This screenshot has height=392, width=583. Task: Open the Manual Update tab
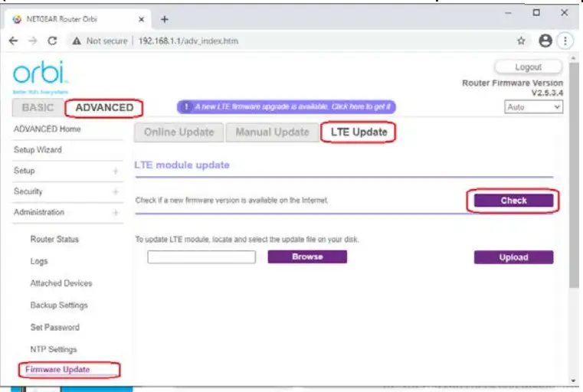(x=272, y=132)
